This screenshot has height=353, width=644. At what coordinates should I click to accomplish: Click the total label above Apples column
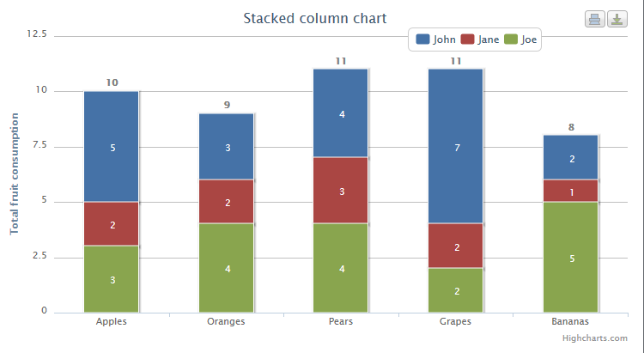pos(112,82)
